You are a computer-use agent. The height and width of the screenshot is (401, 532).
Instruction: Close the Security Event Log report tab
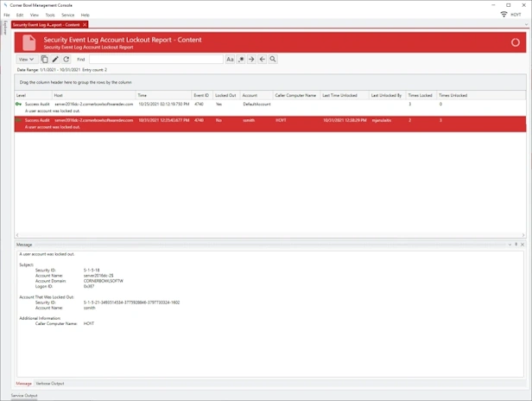click(x=85, y=25)
